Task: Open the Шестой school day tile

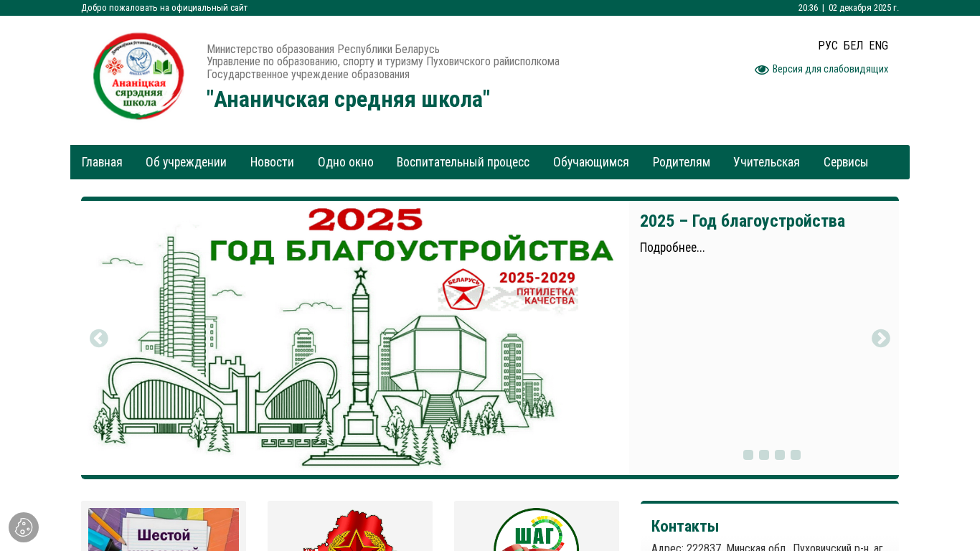Action: click(164, 529)
